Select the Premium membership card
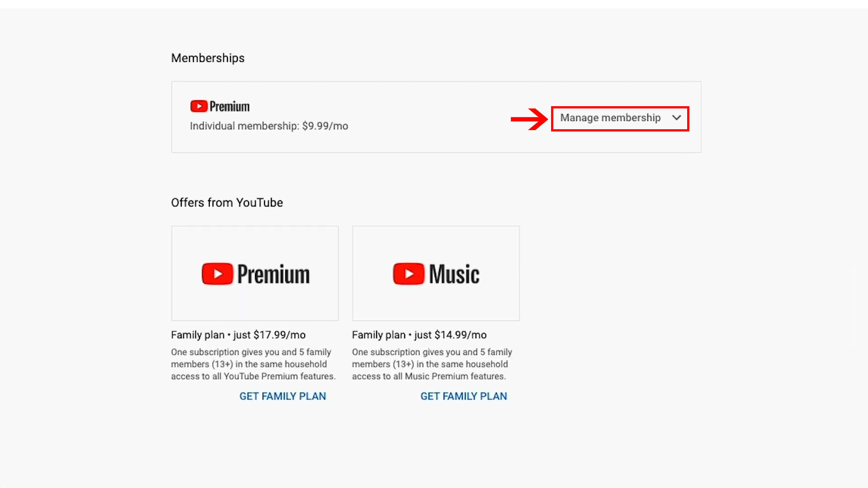Screen dimensions: 868x488 [x=435, y=117]
